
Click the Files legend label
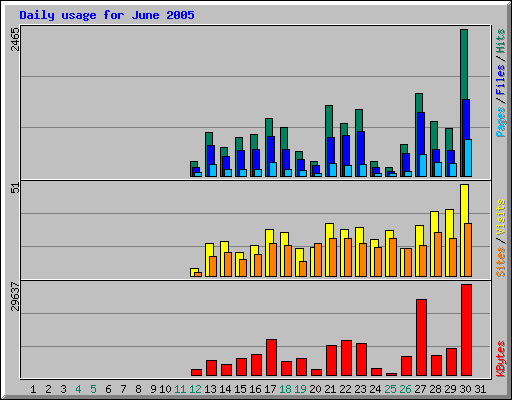click(x=500, y=80)
